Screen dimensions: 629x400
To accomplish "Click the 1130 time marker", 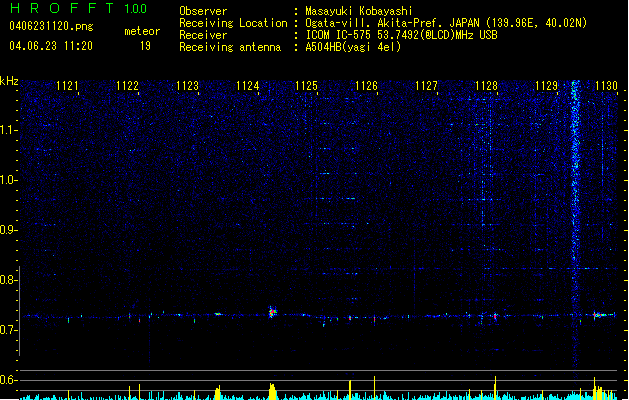I will click(x=607, y=86).
